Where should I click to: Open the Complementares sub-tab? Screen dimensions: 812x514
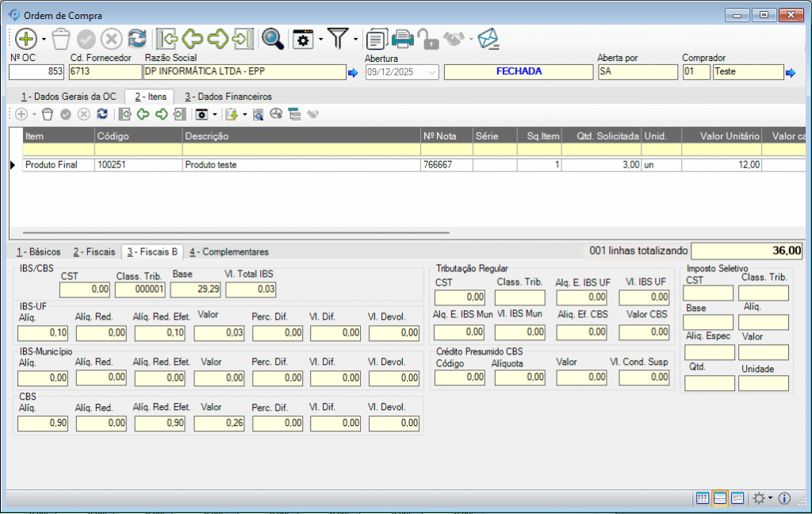pyautogui.click(x=229, y=251)
